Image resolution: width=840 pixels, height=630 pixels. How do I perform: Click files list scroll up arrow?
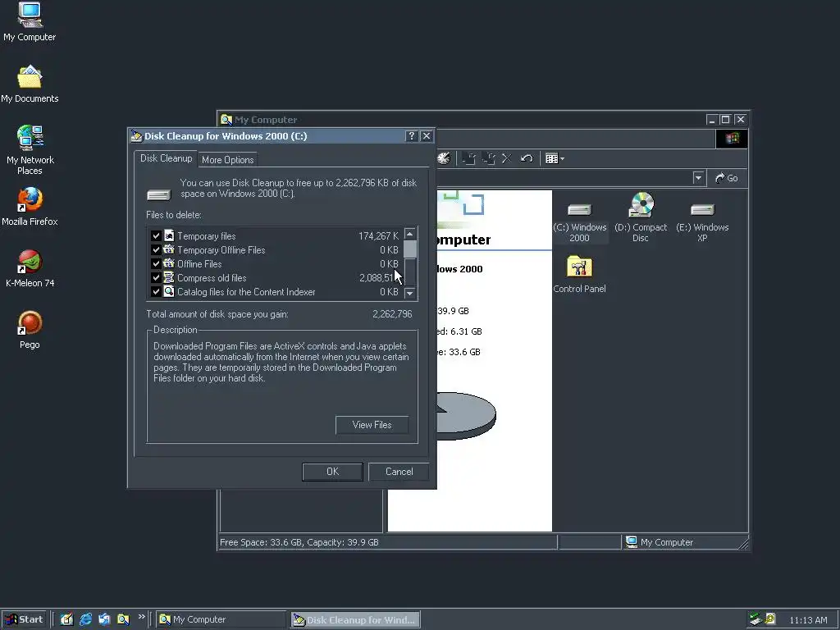410,234
